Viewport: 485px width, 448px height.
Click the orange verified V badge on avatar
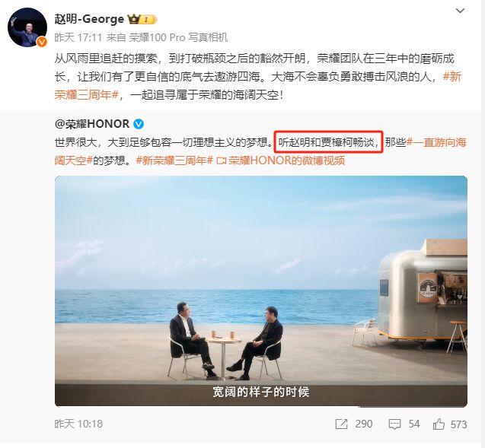(41, 42)
